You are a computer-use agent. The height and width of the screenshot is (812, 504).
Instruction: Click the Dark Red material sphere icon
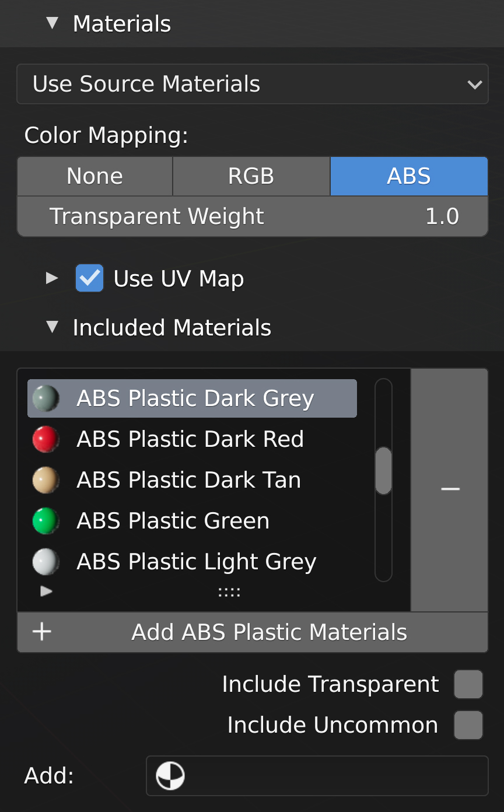[x=45, y=439]
